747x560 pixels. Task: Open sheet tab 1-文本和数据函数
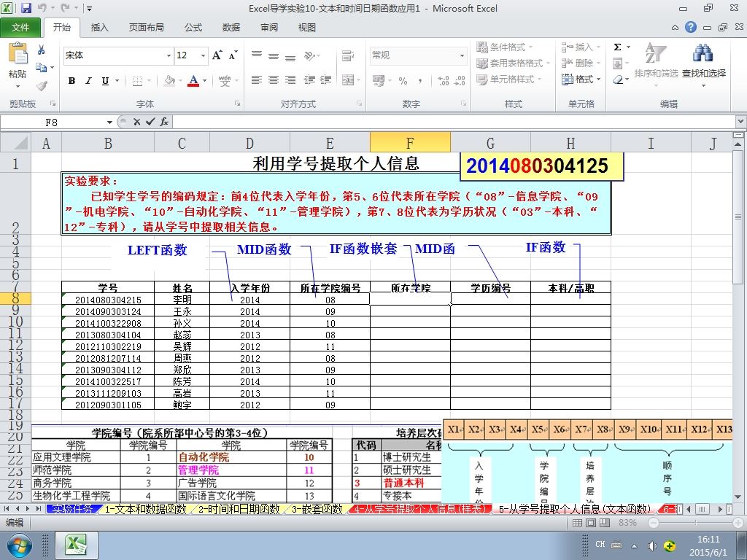coord(145,509)
